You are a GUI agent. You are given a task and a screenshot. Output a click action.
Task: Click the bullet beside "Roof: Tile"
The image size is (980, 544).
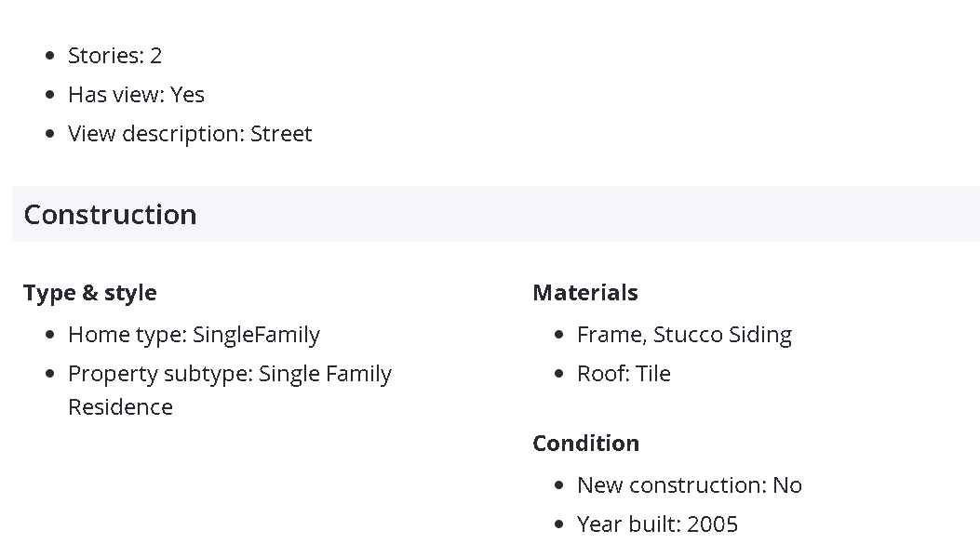[x=559, y=375]
